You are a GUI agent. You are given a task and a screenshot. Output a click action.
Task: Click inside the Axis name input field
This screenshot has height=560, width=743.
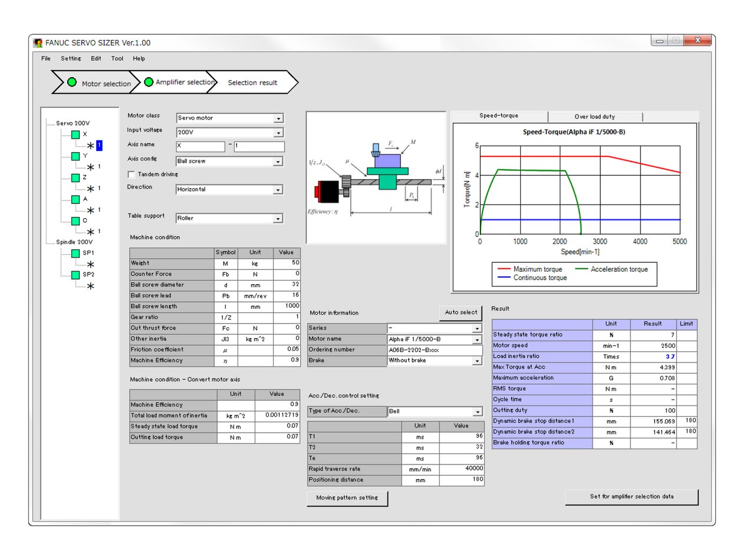pyautogui.click(x=200, y=146)
